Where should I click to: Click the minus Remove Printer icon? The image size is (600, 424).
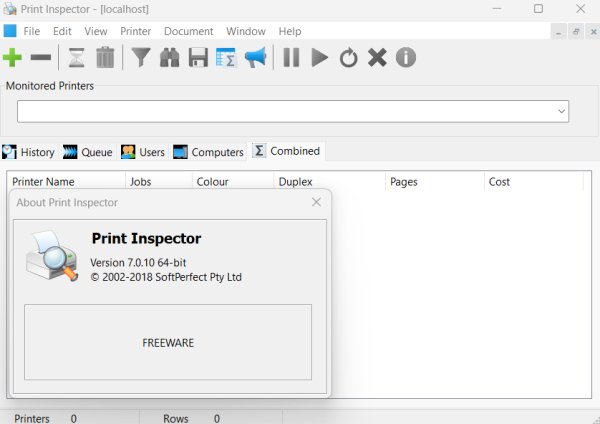click(x=41, y=58)
